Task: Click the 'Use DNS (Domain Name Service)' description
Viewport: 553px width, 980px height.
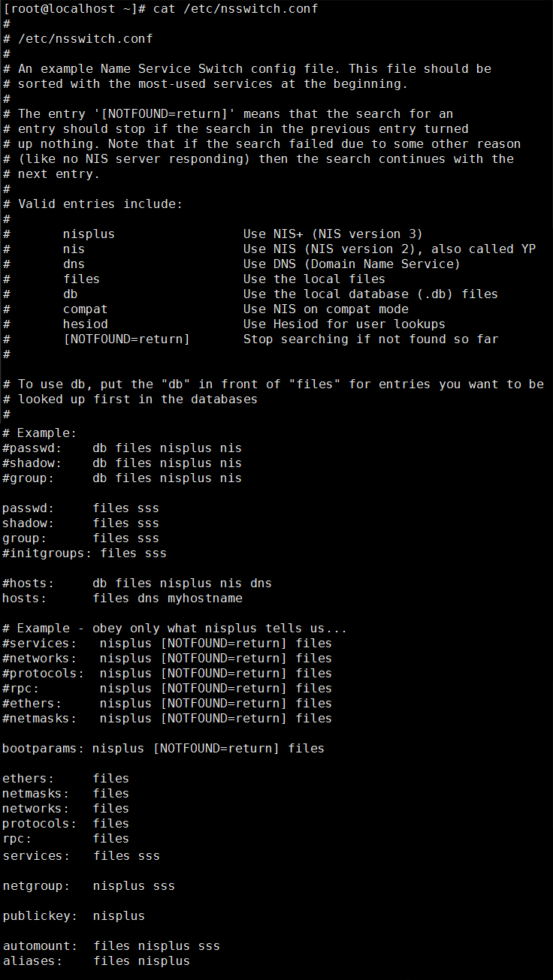Action: [352, 264]
